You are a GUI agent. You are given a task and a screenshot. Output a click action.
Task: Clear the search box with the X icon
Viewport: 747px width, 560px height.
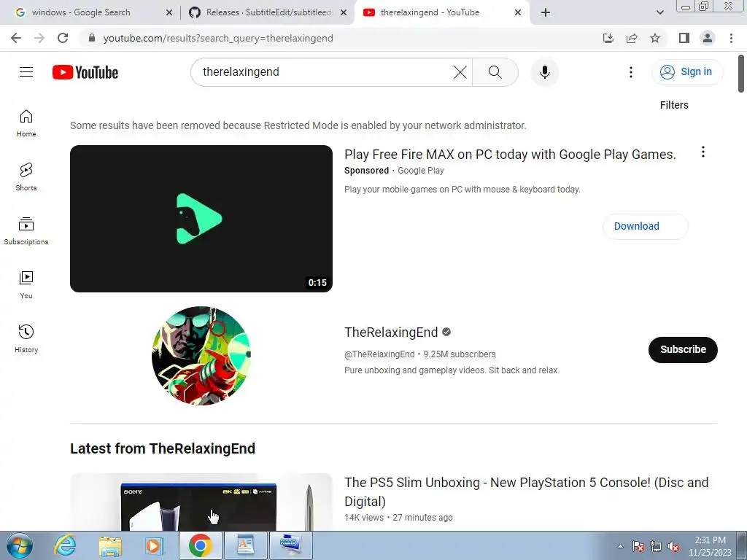point(460,72)
